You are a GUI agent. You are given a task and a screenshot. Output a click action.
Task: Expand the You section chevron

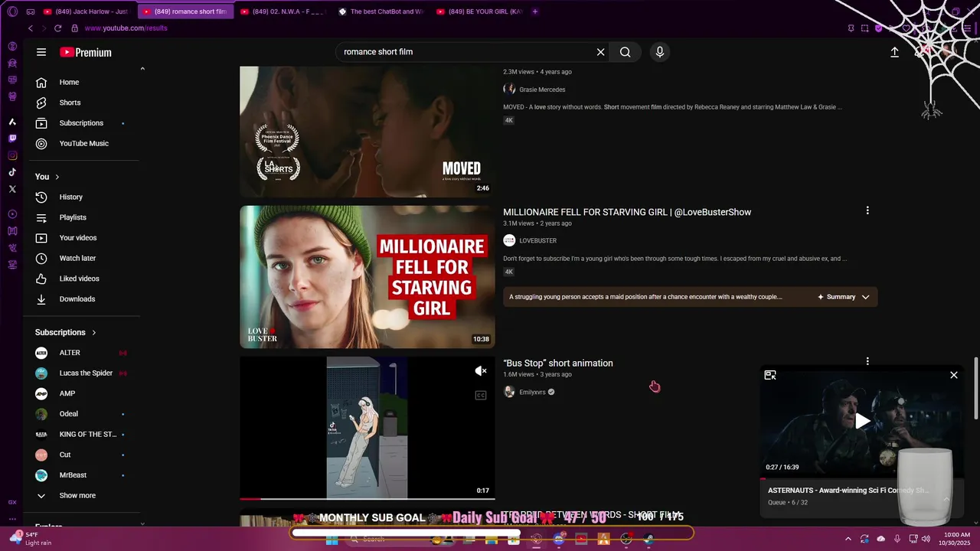(x=57, y=177)
